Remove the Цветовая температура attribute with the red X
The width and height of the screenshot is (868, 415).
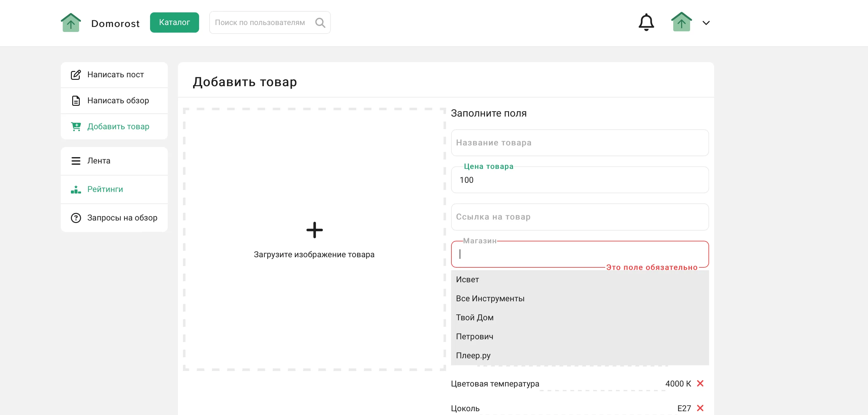coord(700,383)
